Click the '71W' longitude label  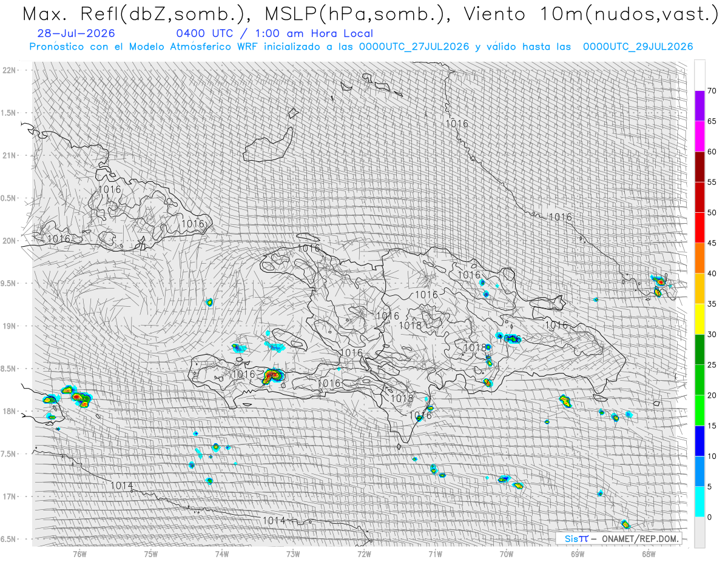point(435,554)
